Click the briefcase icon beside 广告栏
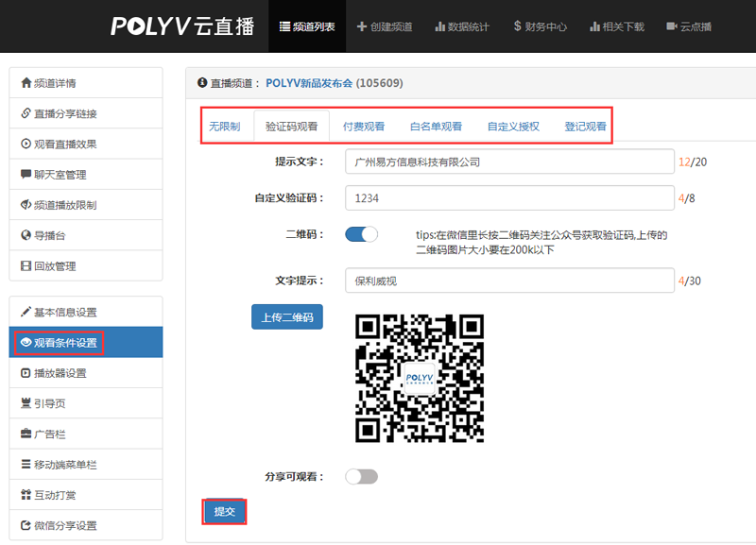This screenshot has height=545, width=756. point(26,434)
